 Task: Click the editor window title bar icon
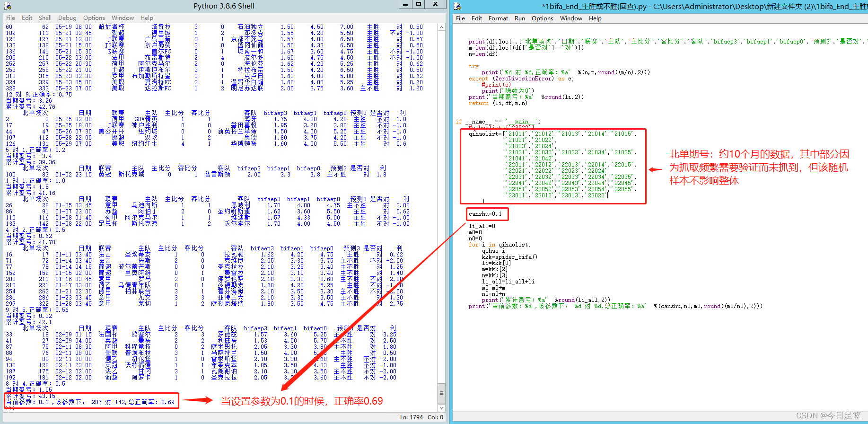[458, 6]
